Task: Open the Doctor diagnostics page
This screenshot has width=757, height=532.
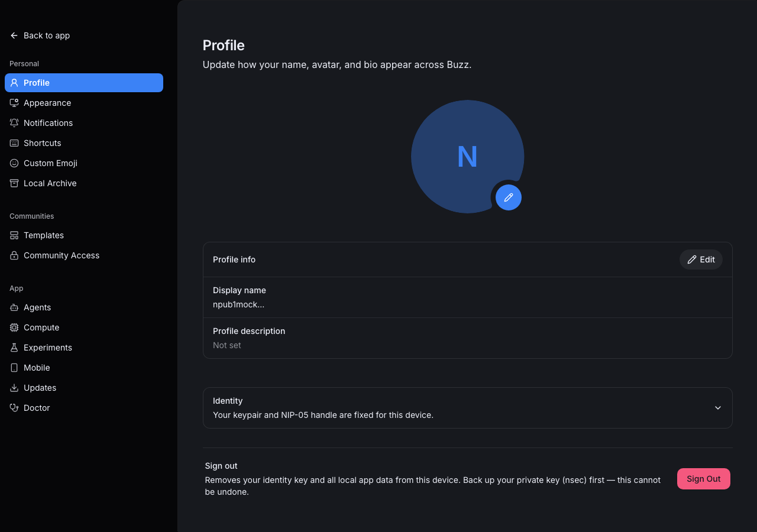Action: (84, 408)
